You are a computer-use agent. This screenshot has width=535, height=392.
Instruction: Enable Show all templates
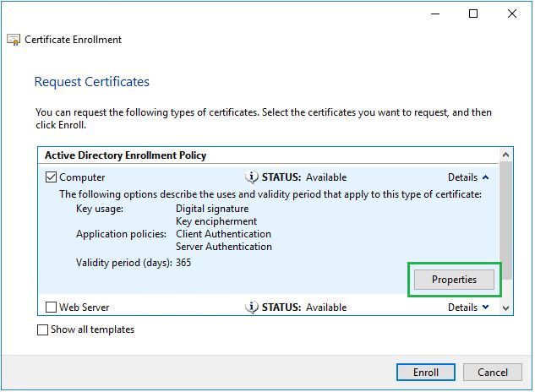(x=43, y=329)
